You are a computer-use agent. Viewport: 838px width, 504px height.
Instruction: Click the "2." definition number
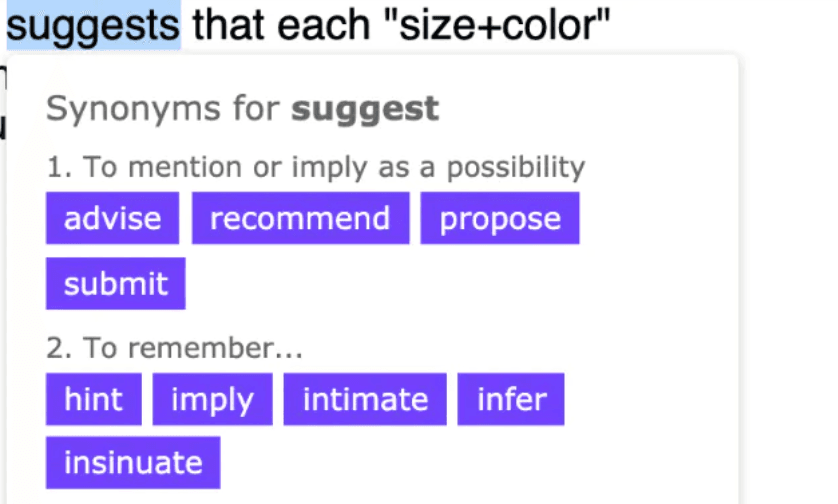[58, 348]
